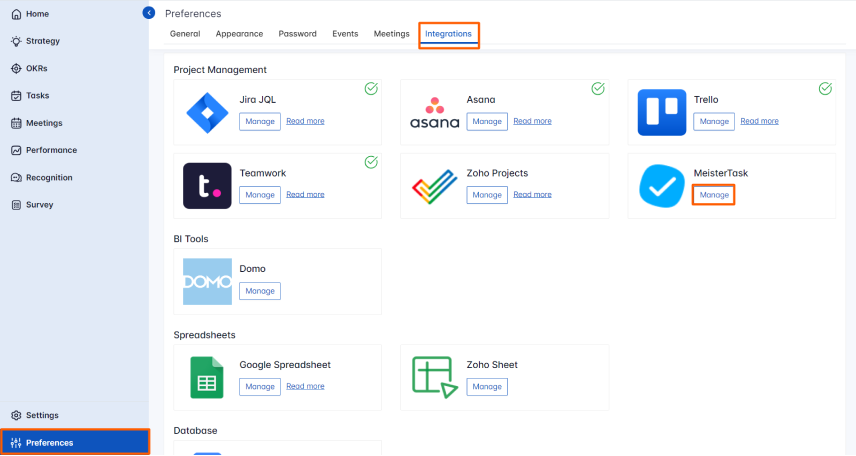Click the Zoho Projects checkmark logo
Image resolution: width=856 pixels, height=456 pixels.
click(x=435, y=186)
